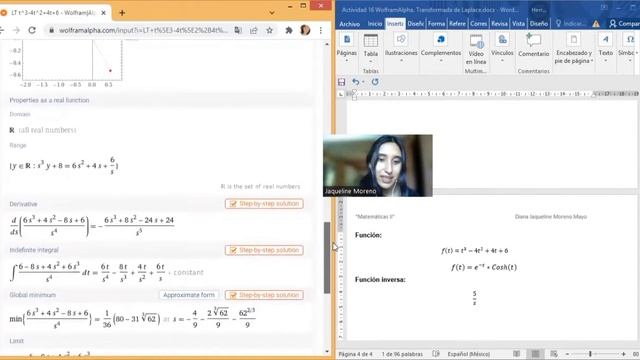Screen dimensions: 640x360
Task: Click the translate page icon in address bar
Action: (238, 30)
